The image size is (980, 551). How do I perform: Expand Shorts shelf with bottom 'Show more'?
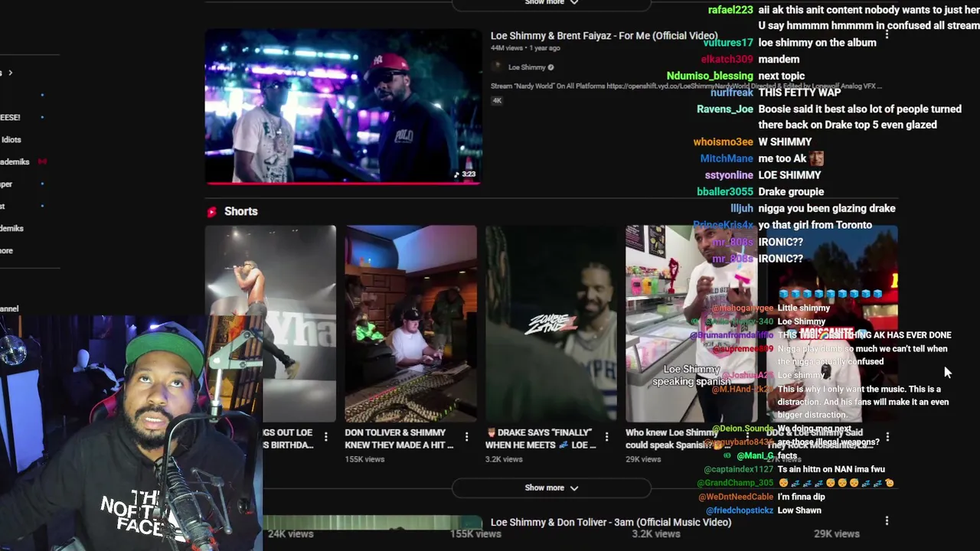click(x=551, y=487)
